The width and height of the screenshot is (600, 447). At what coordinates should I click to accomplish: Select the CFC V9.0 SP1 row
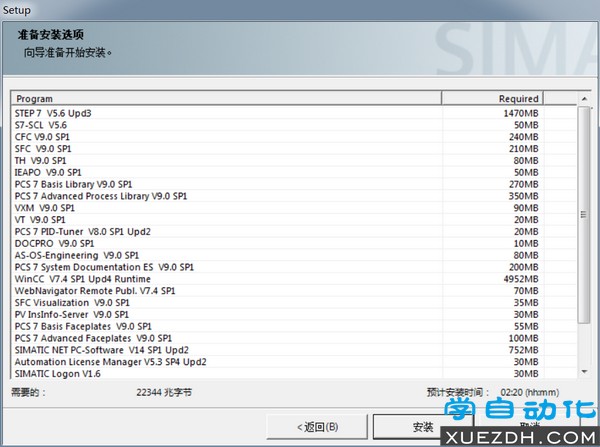pos(293,137)
